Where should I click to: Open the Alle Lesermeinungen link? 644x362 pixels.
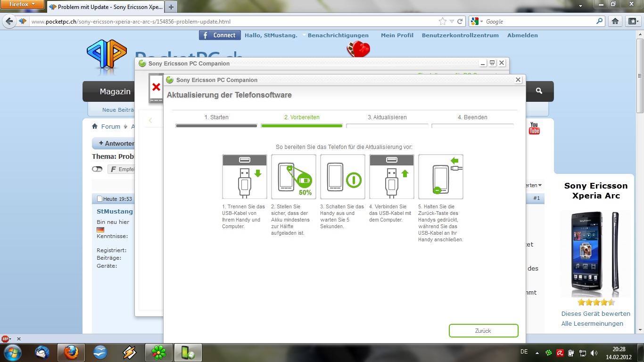click(592, 323)
